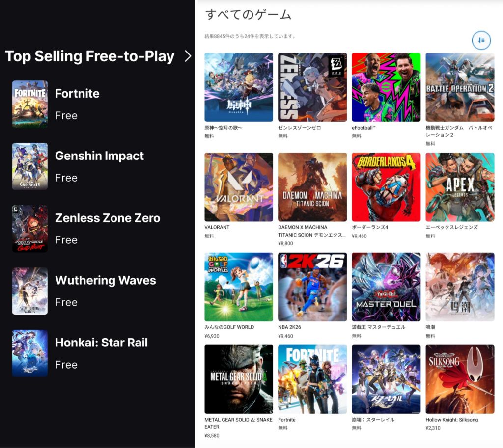
Task: Open the Top Selling Free-to-Play heading
Action: [x=89, y=56]
